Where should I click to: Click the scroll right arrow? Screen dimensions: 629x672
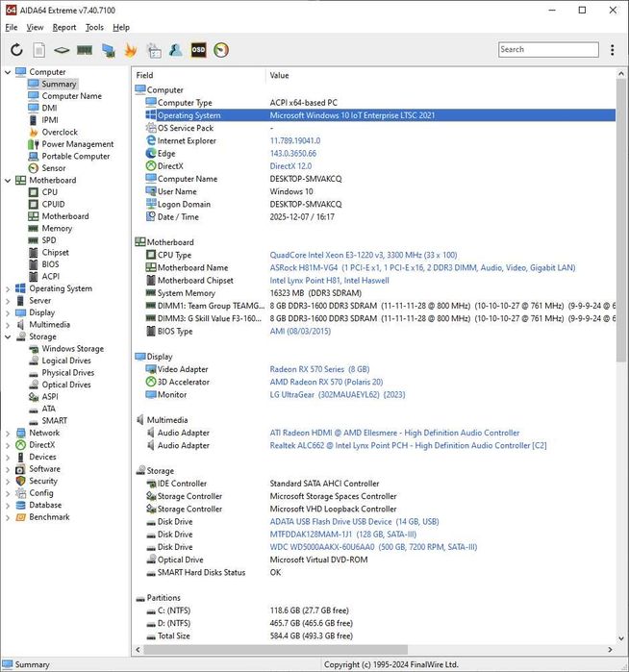click(610, 649)
